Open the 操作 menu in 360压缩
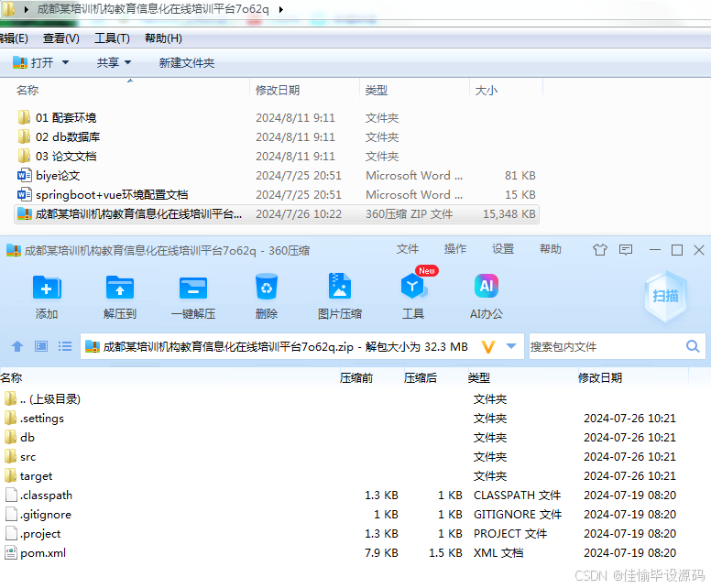 pos(455,249)
